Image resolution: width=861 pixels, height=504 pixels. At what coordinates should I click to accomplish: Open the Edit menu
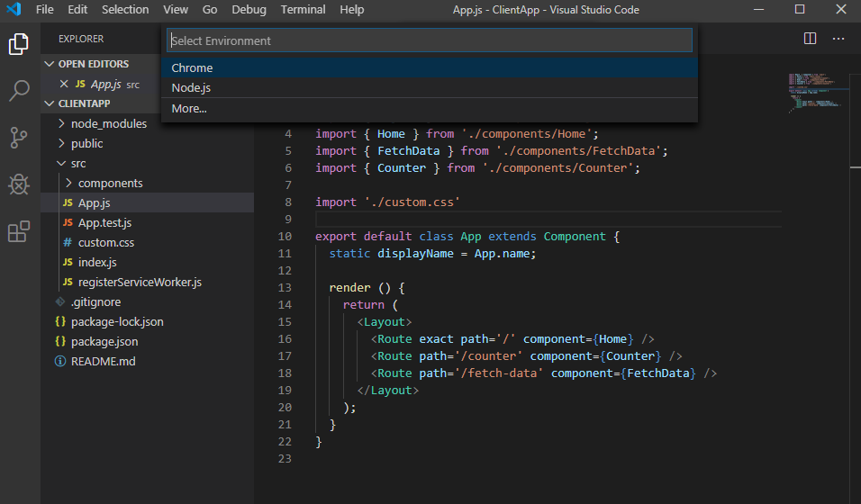(77, 9)
